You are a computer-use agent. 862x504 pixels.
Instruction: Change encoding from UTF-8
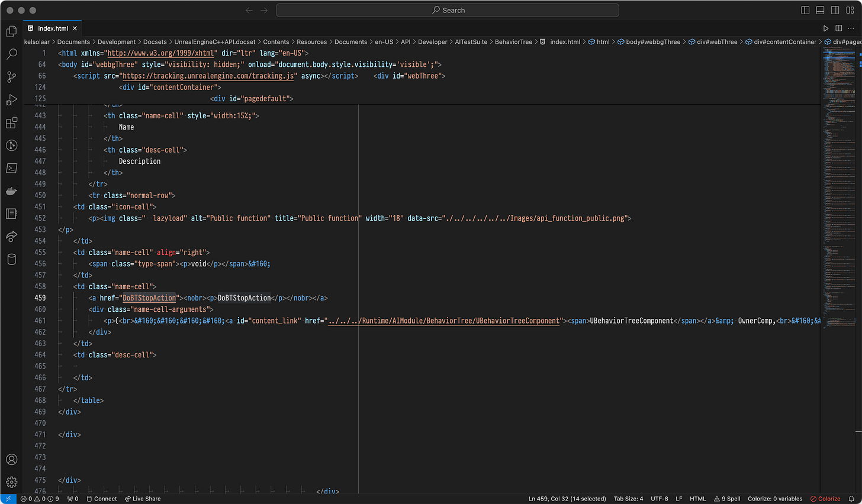pyautogui.click(x=659, y=499)
